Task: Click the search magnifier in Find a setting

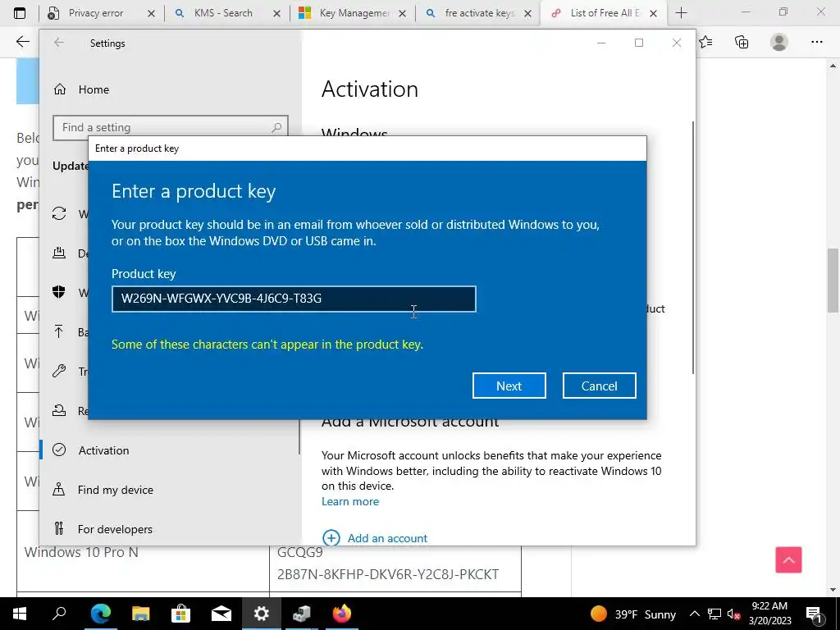Action: point(276,127)
